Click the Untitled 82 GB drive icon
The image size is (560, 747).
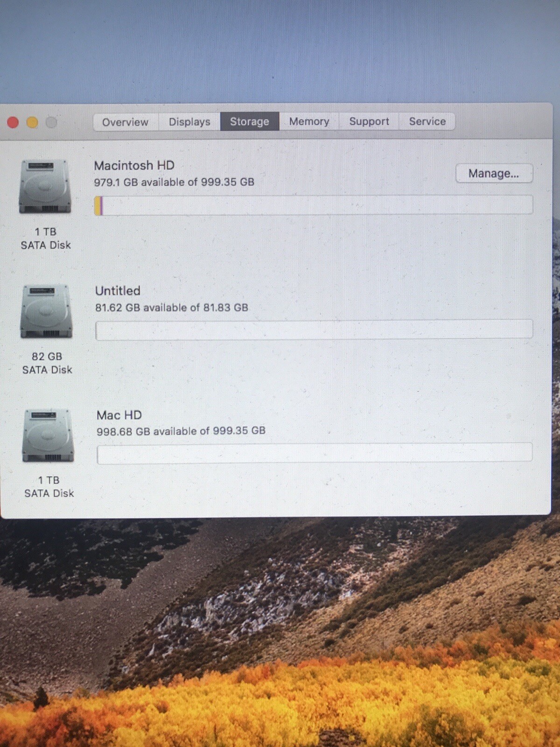46,311
